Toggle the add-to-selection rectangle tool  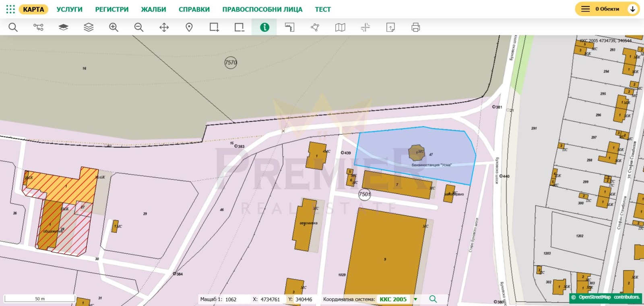pyautogui.click(x=214, y=27)
